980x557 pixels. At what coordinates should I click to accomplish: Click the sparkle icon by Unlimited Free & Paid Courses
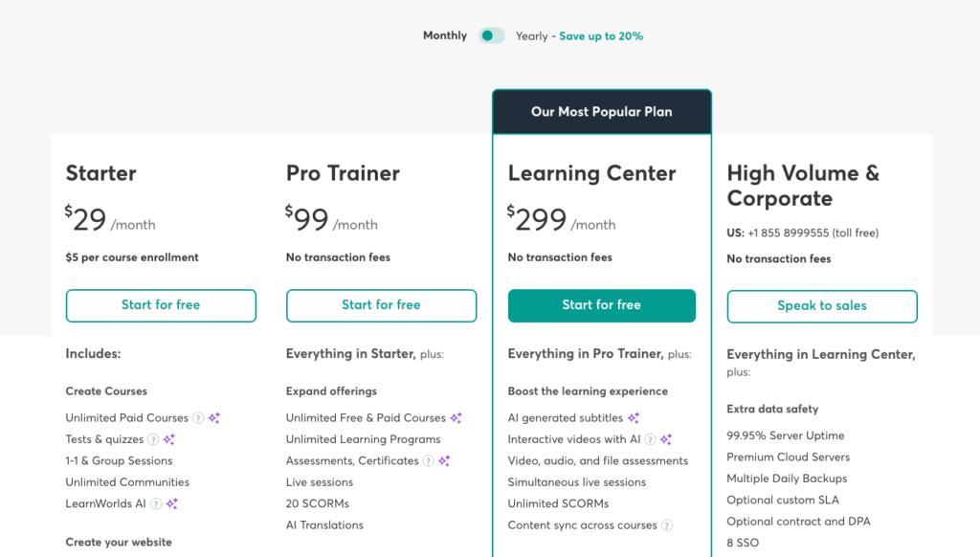tap(456, 418)
